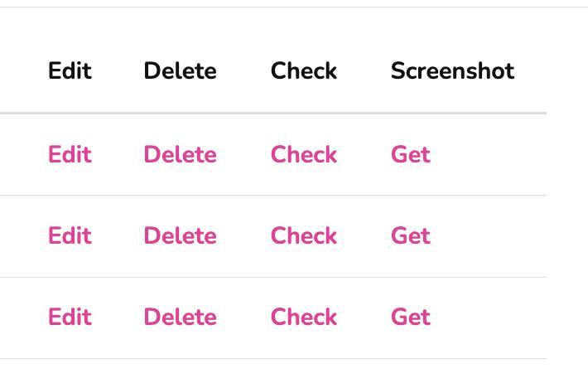Viewport: 588px width, 378px height.
Task: Open Edit for the second row
Action: pyautogui.click(x=70, y=236)
